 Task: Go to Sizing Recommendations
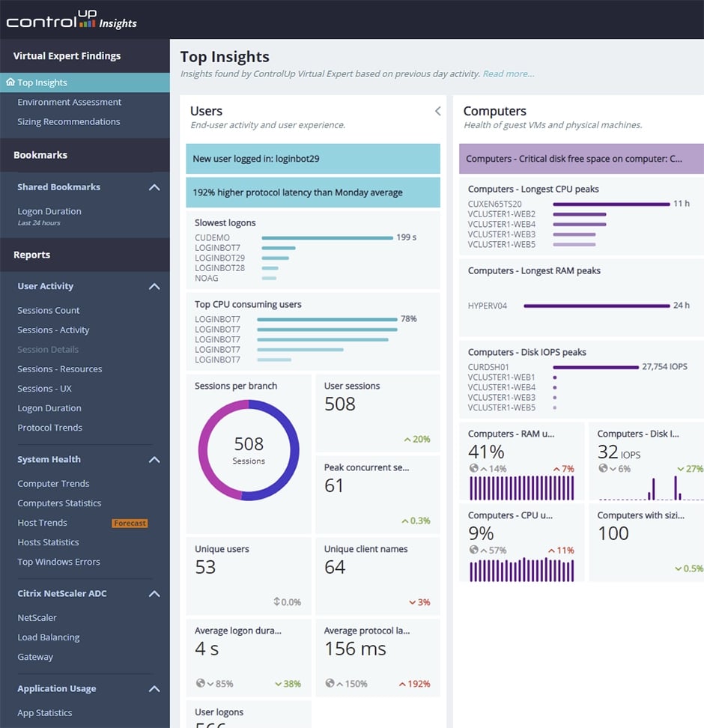pos(69,121)
